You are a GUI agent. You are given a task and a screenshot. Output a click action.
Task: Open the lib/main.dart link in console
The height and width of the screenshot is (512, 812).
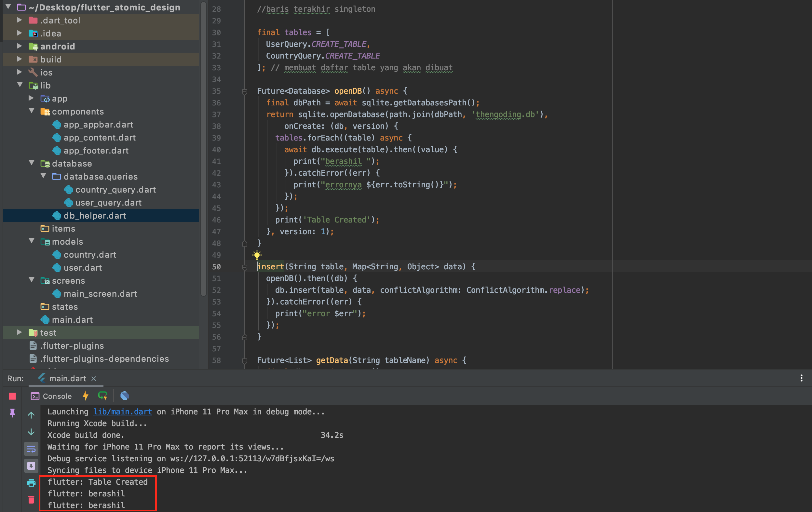click(122, 411)
